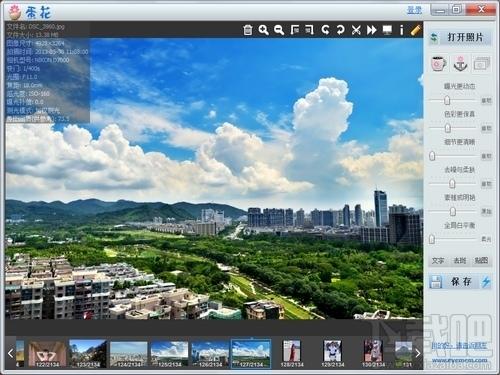The width and height of the screenshot is (500, 375).
Task: Select thumbnail 128/2134 in filmstrip
Action: [x=292, y=353]
